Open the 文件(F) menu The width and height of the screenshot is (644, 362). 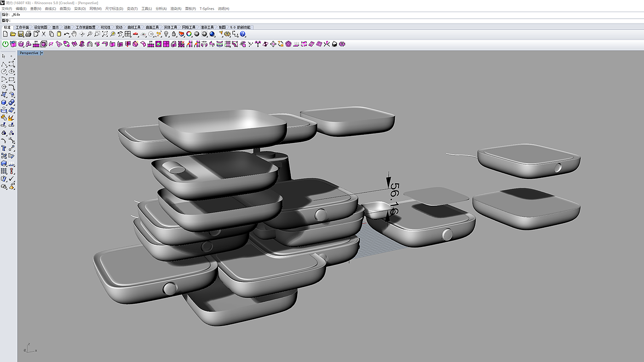click(x=7, y=9)
